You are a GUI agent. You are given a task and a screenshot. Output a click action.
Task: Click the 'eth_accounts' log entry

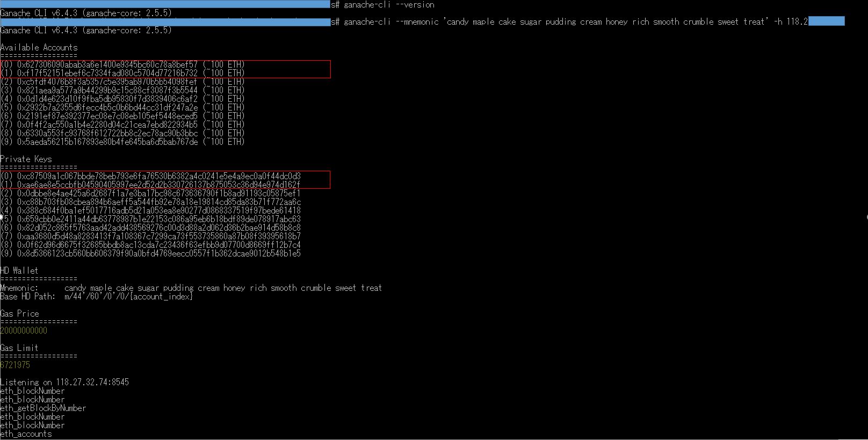(26, 434)
